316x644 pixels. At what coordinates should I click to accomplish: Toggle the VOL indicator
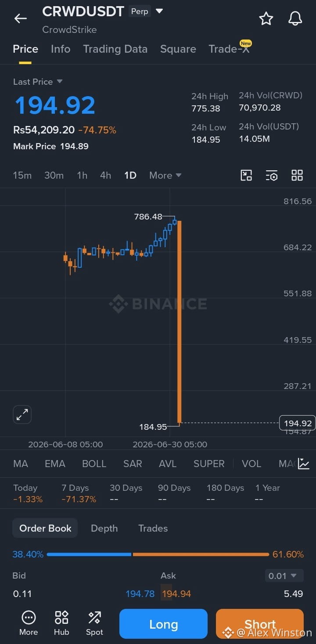click(x=251, y=464)
